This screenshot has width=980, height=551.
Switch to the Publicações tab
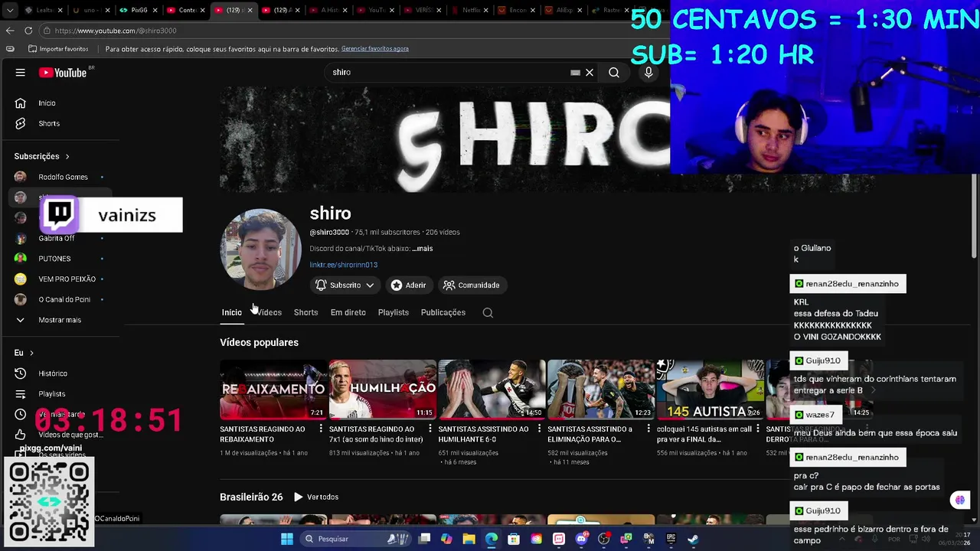(443, 313)
